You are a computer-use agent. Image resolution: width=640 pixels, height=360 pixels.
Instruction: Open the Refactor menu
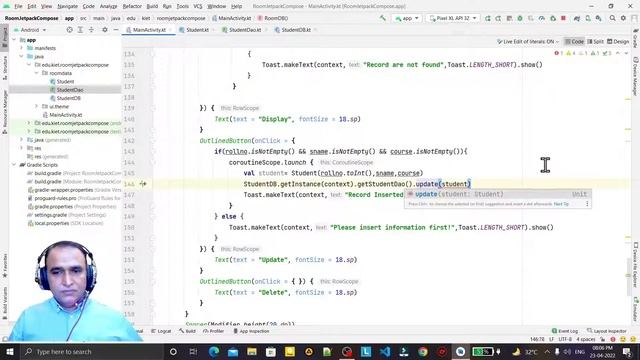[x=132, y=6]
